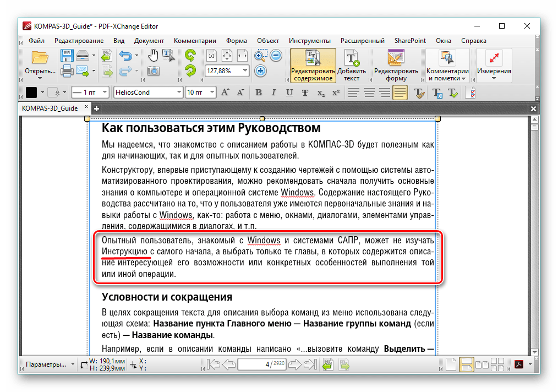The image size is (558, 392).
Task: Expand the zoom level dropdown 127,88%
Action: [245, 70]
